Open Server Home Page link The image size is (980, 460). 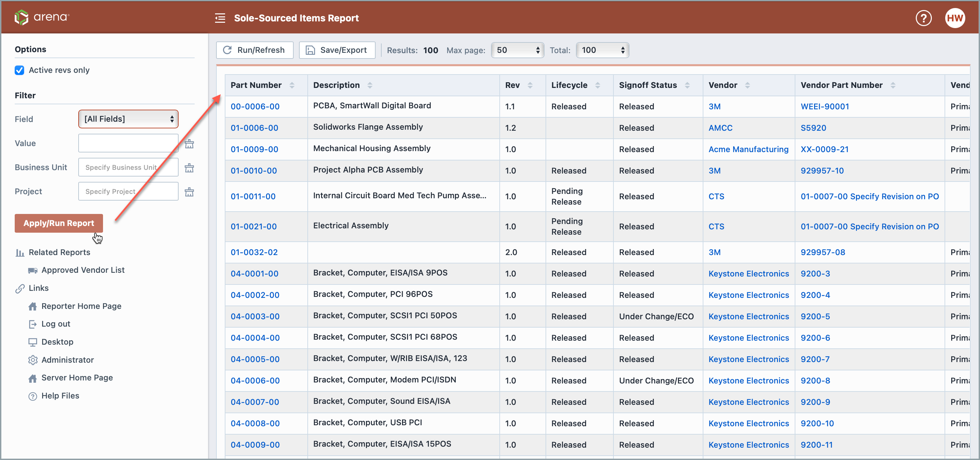77,377
